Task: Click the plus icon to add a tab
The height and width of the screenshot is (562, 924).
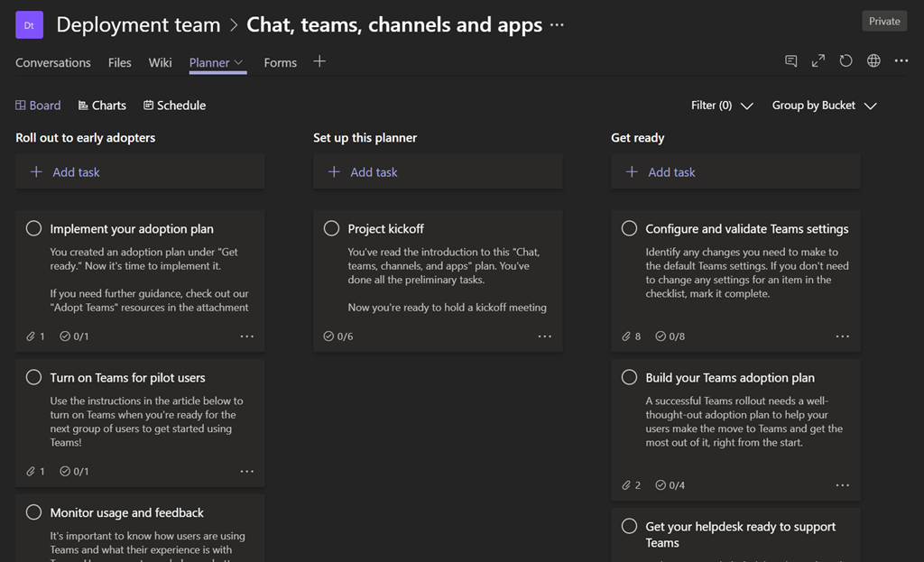Action: tap(319, 61)
